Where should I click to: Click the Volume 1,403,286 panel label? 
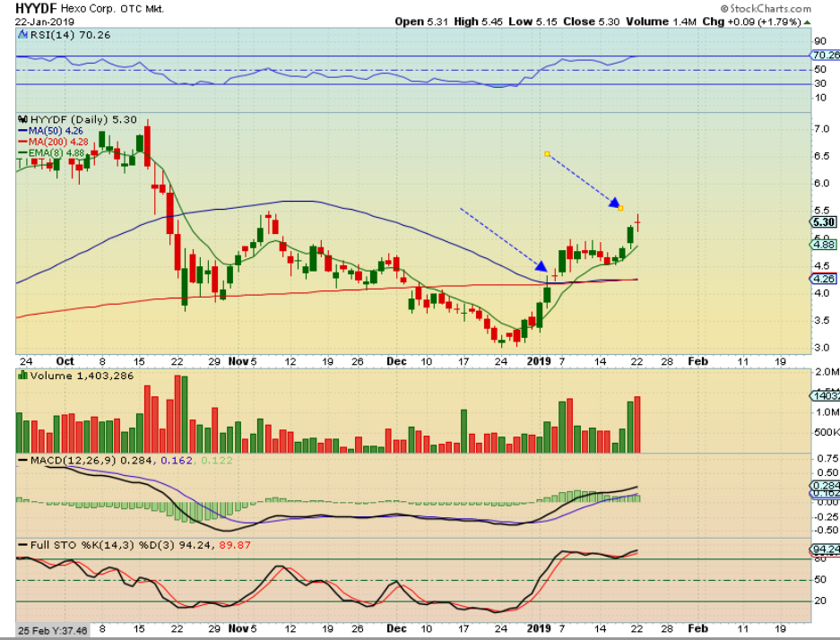click(x=82, y=376)
